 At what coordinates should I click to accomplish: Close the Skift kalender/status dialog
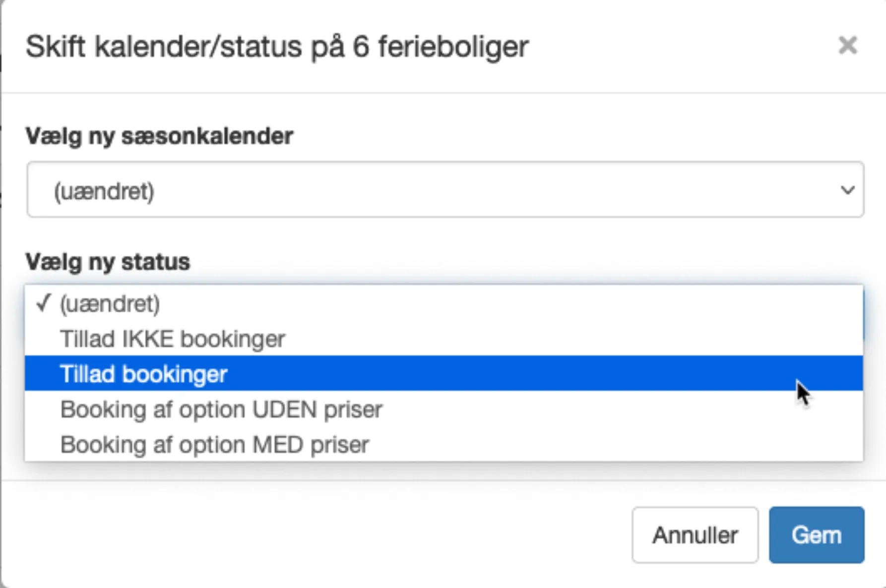pos(849,45)
